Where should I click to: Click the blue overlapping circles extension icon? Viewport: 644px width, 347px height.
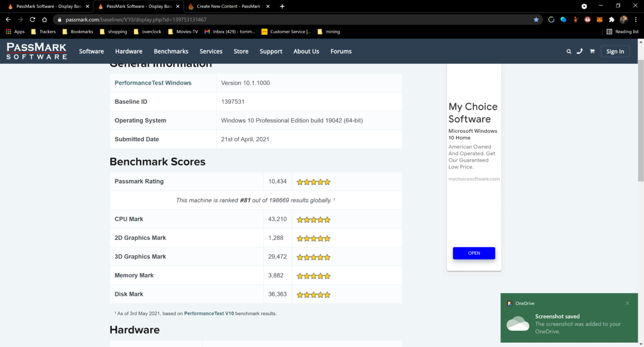coord(563,19)
